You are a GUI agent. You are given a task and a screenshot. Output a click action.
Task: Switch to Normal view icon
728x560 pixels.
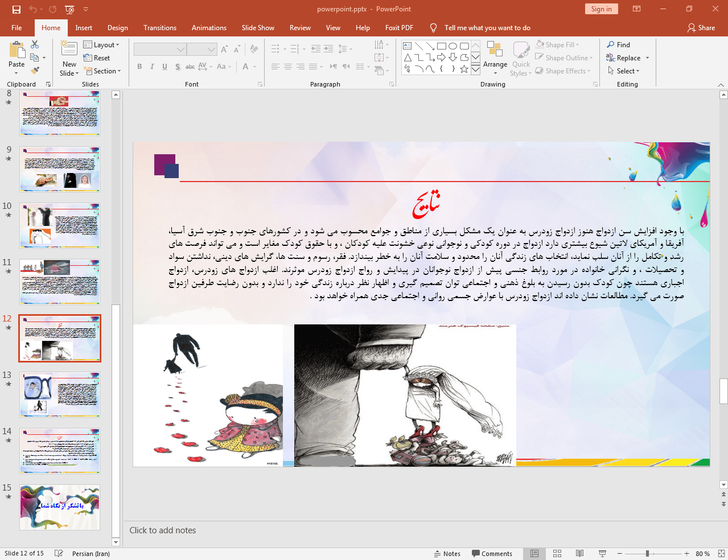pos(534,554)
